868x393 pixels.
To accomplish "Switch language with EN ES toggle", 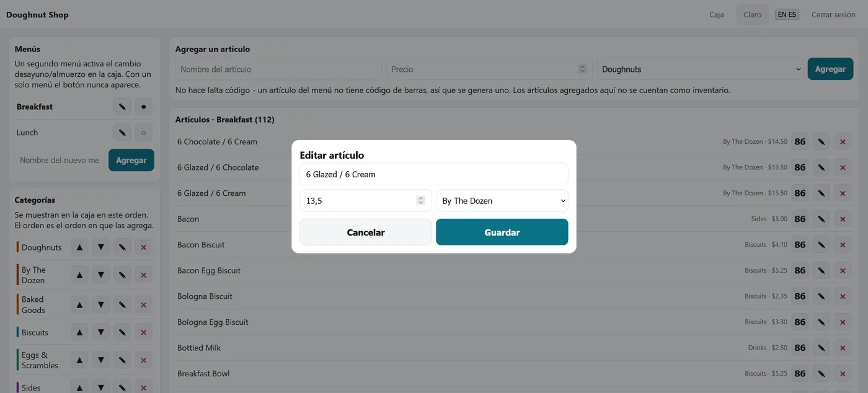I will (x=787, y=14).
